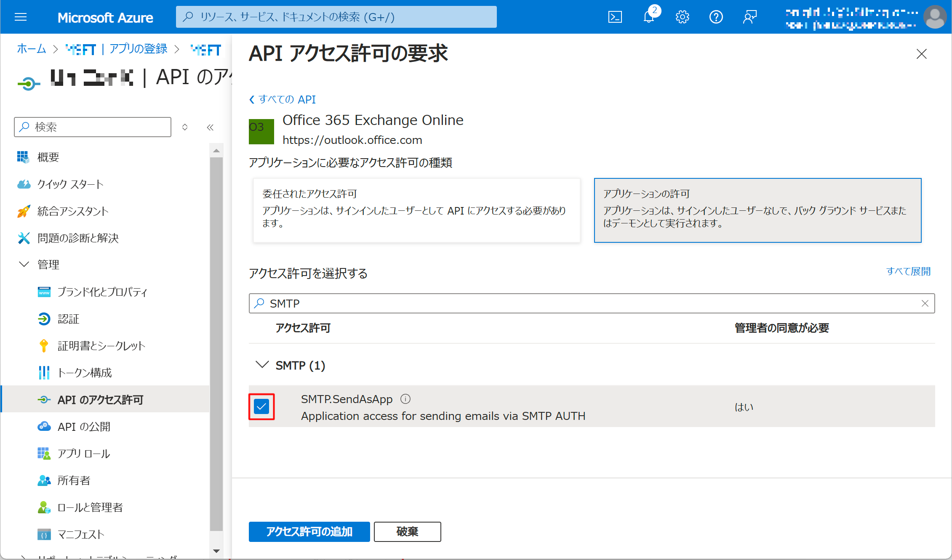Click the はい admin consent value
Viewport: 952px width, 560px height.
click(x=744, y=407)
